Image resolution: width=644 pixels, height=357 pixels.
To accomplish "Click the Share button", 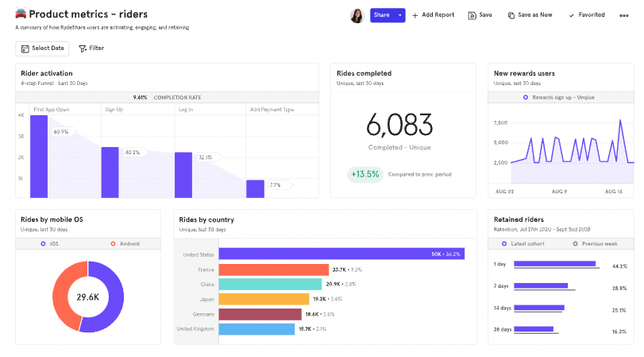I will 382,15.
